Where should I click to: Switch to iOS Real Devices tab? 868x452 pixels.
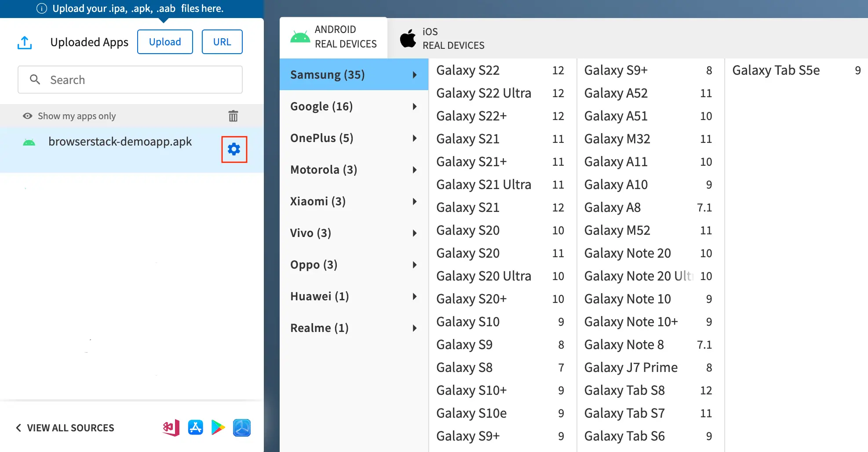pyautogui.click(x=442, y=39)
